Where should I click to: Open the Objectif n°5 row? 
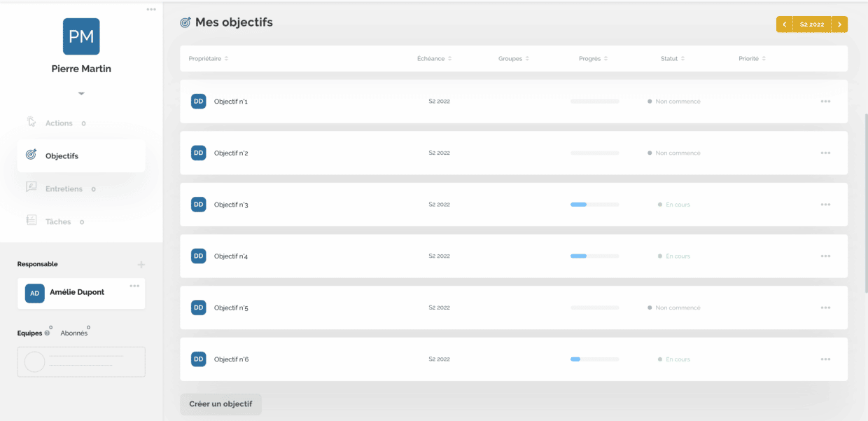pyautogui.click(x=514, y=308)
